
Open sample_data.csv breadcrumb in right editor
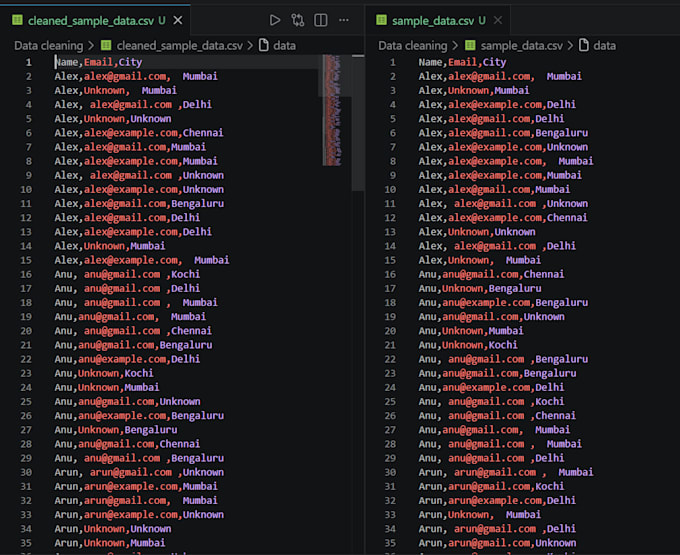tap(522, 46)
